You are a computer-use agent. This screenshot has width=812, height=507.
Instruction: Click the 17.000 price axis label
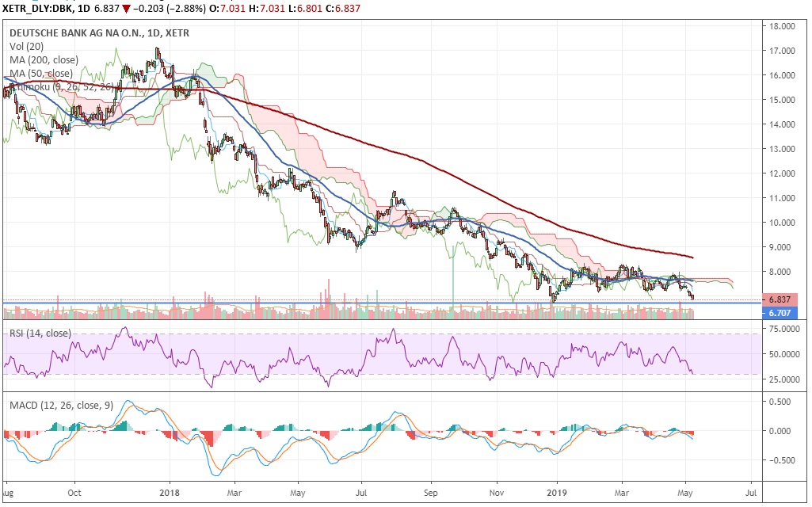[x=781, y=51]
